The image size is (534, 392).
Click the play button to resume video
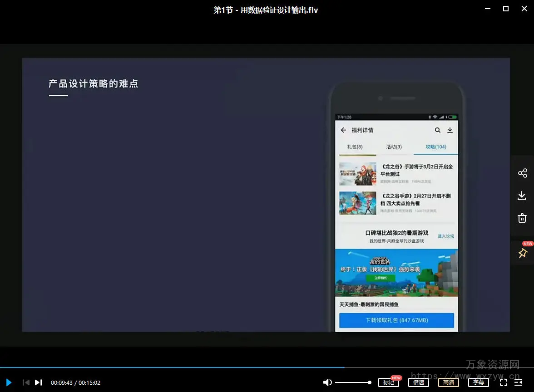tap(9, 382)
